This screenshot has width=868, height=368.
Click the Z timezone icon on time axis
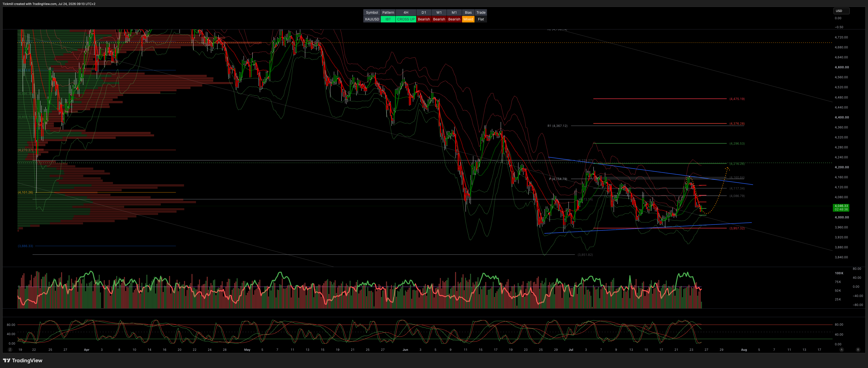(x=10, y=350)
